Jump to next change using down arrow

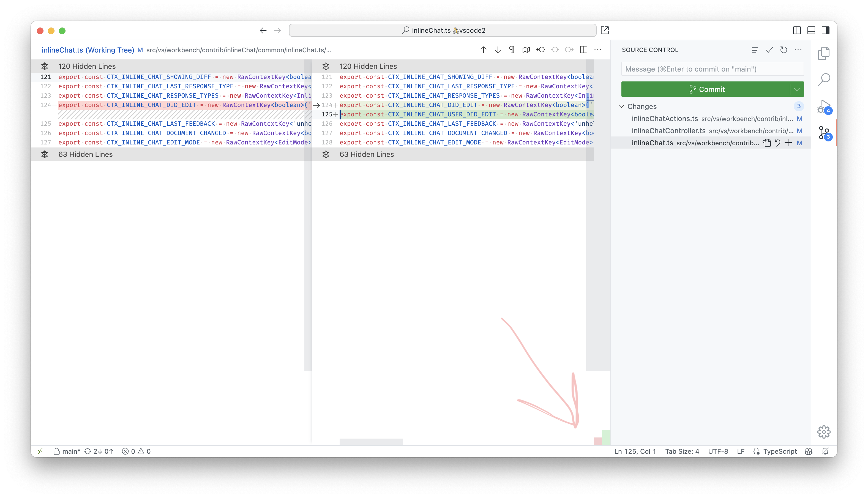click(498, 50)
